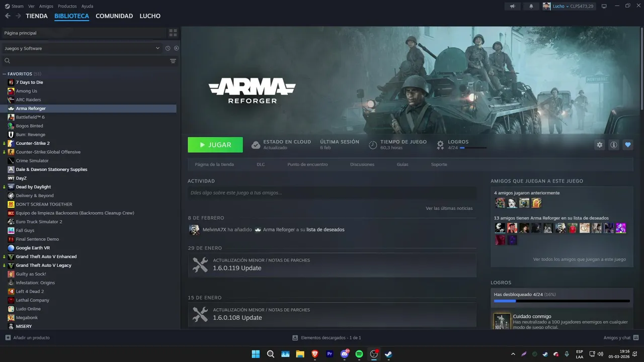Collapse the FAVORITOS category
This screenshot has height=362, width=644.
tap(5, 74)
